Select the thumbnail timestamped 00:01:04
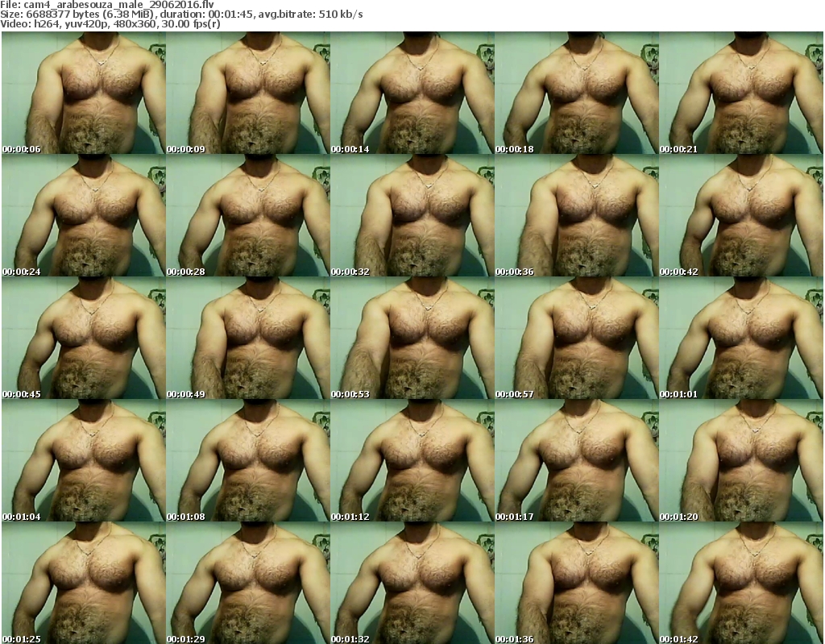This screenshot has height=644, width=825. tap(84, 460)
